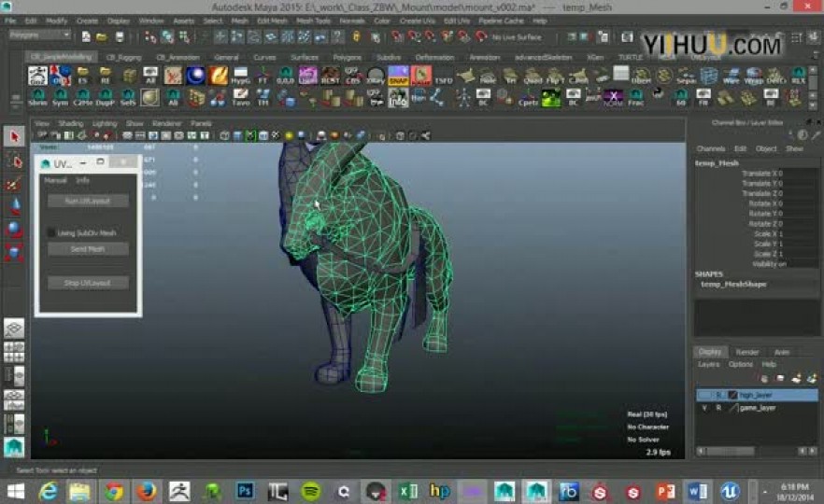
Task: Toggle the R display type box of game_layer
Action: (x=719, y=408)
